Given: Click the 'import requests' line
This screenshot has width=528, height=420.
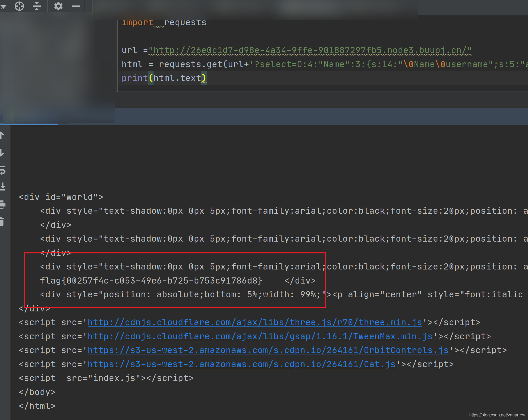Looking at the screenshot, I should click(x=164, y=23).
